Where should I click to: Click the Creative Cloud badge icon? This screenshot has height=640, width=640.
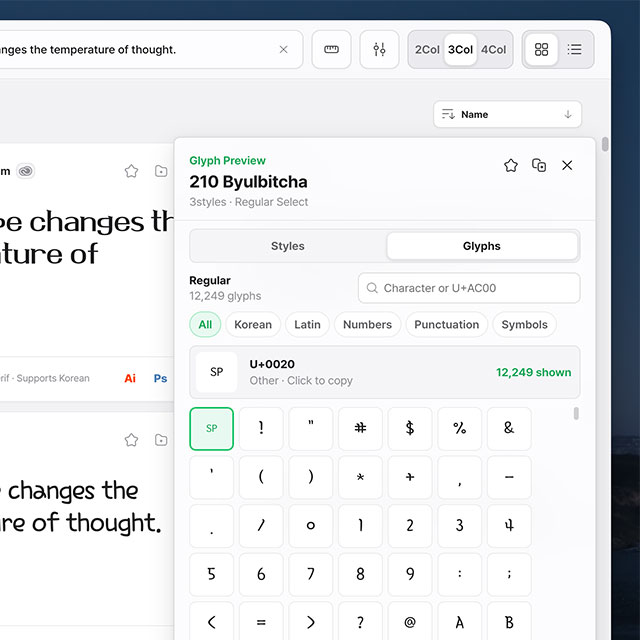(25, 171)
